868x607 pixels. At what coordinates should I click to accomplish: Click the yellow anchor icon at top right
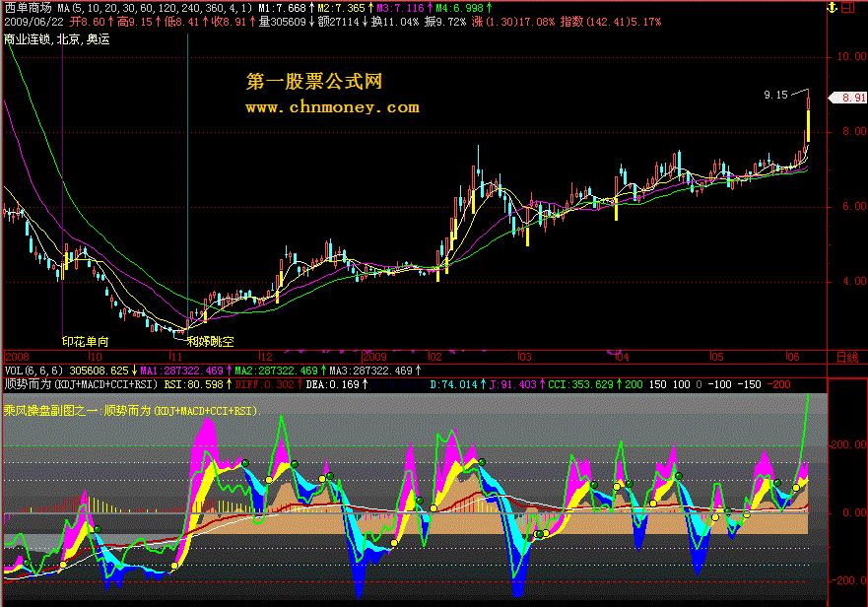pyautogui.click(x=832, y=8)
